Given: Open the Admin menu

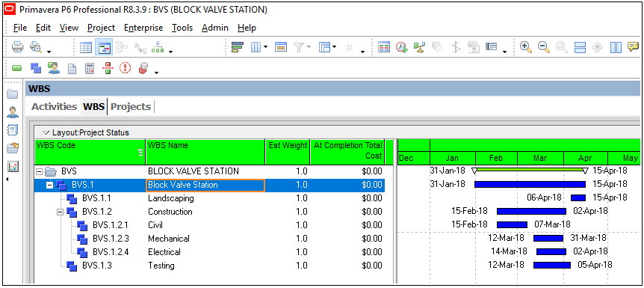Looking at the screenshot, I should pos(215,28).
